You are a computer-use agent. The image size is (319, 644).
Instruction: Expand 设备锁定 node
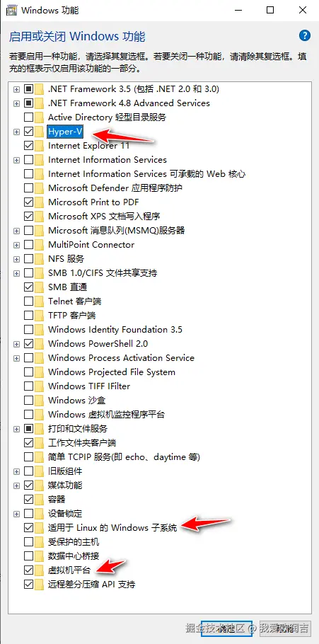16,514
